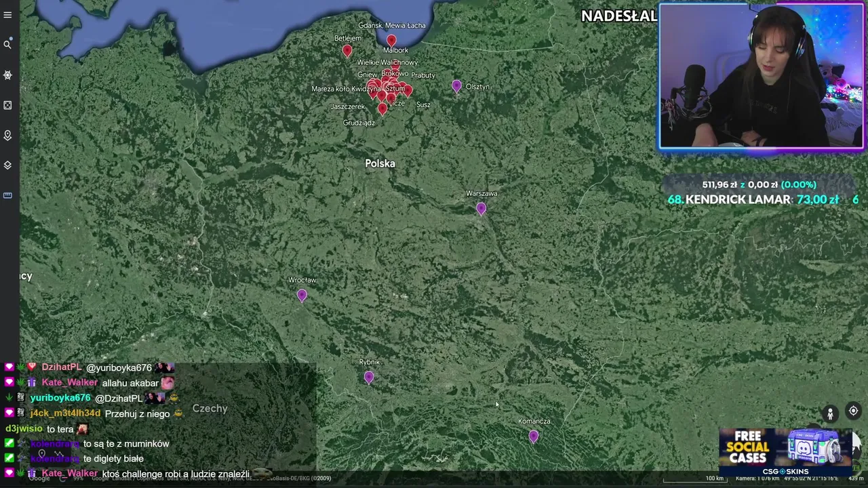Click chat message 'to są te z muminków'
Viewport: 868px width, 488px height.
coord(126,444)
